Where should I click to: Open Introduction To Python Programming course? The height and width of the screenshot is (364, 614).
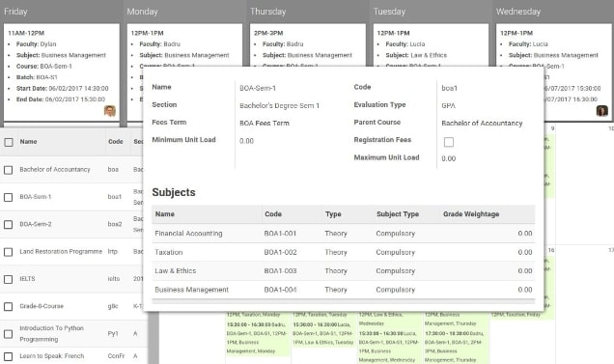coord(52,333)
